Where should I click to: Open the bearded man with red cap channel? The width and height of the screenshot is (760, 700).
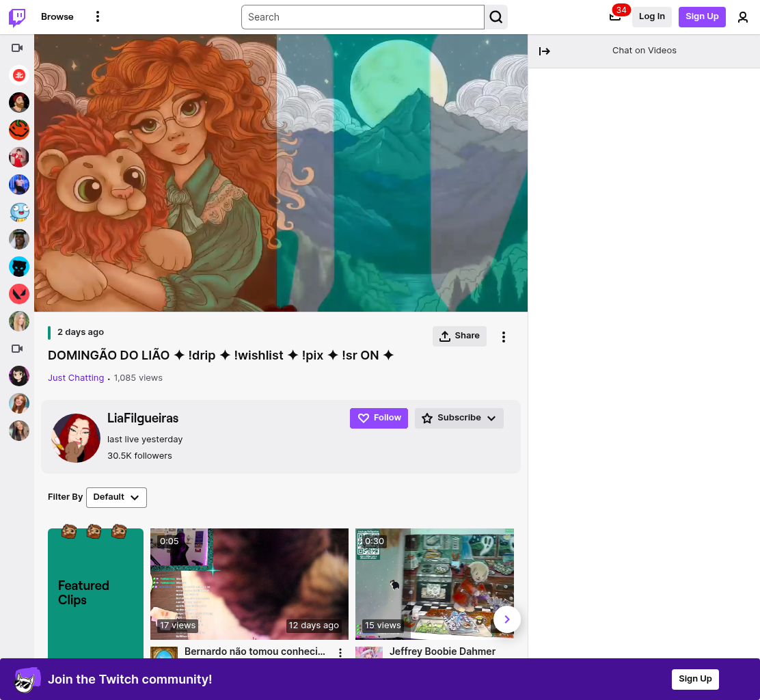(19, 103)
